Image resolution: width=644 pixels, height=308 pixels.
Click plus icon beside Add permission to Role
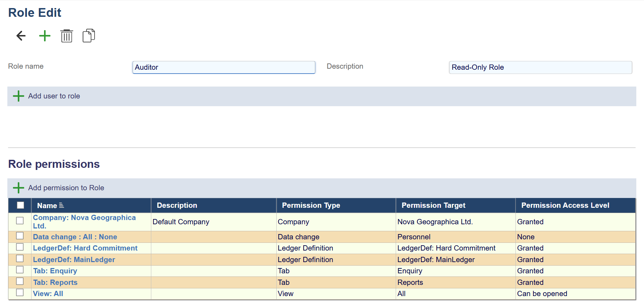(x=18, y=188)
